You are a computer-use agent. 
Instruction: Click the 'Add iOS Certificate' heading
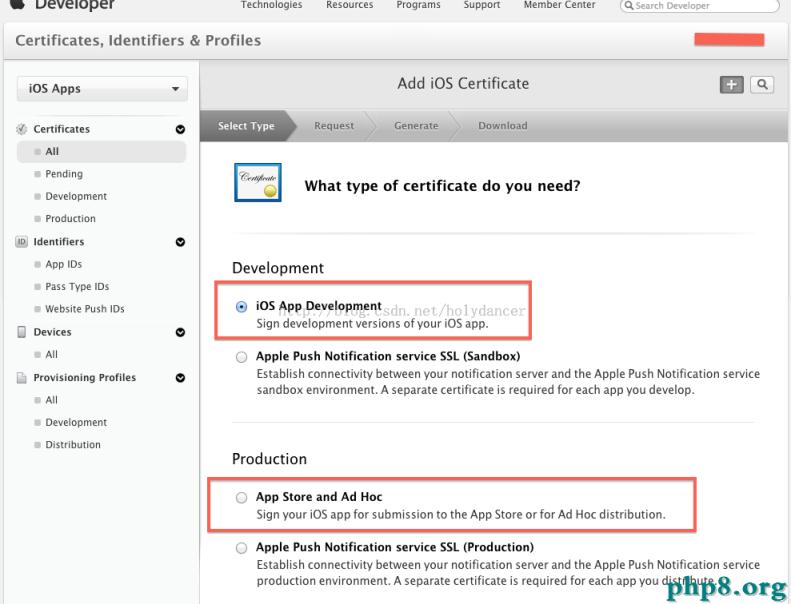463,83
